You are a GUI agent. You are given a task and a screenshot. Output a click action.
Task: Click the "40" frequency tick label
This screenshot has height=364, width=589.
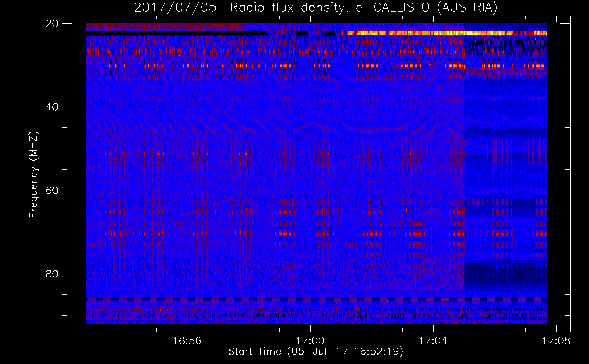[x=52, y=107]
